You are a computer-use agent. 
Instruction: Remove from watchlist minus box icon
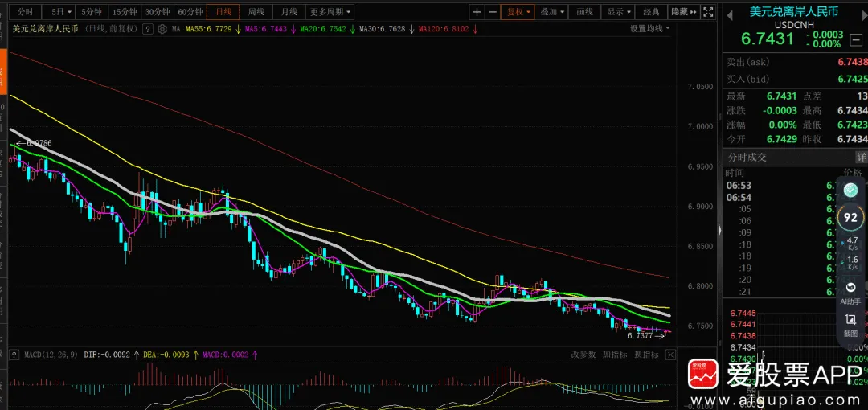click(x=856, y=39)
